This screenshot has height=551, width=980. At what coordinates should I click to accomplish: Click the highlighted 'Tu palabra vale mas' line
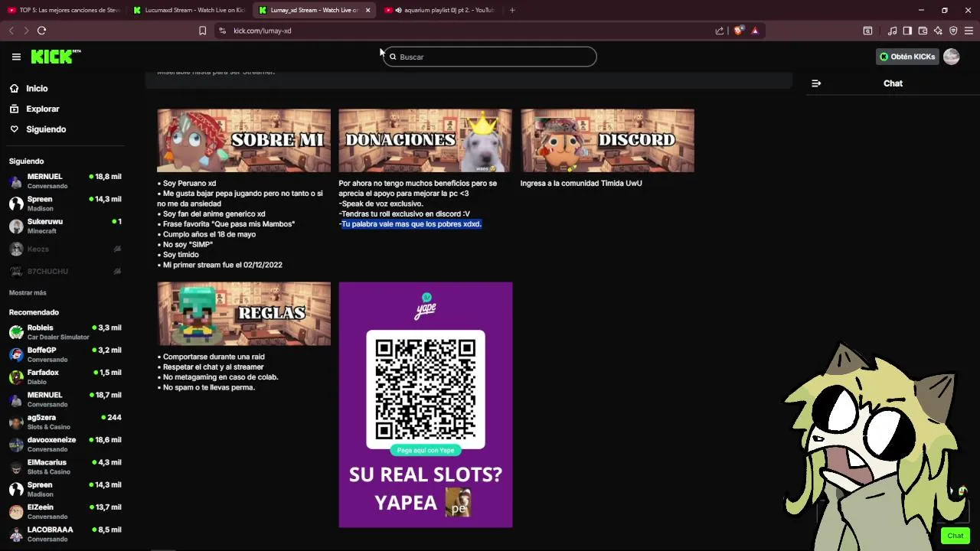pyautogui.click(x=410, y=224)
